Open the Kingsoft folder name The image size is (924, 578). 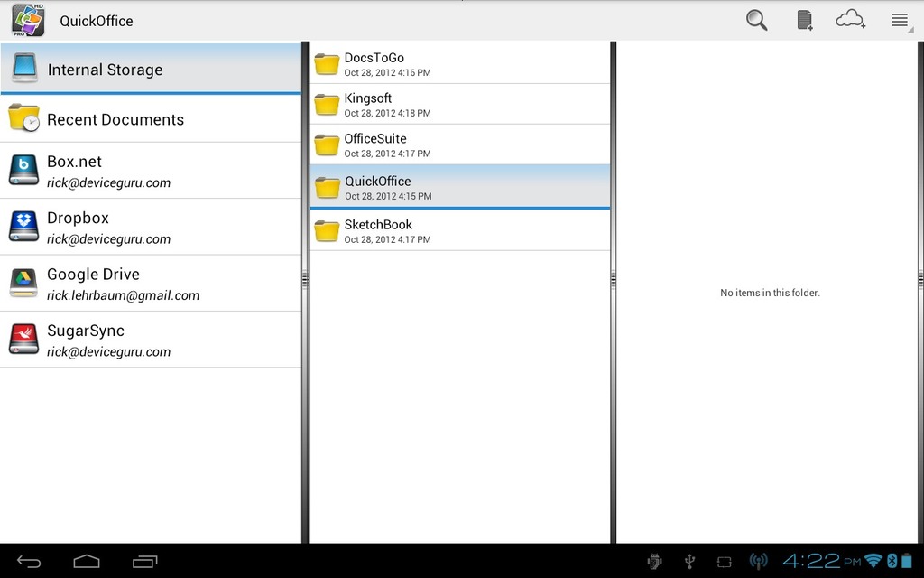point(368,98)
